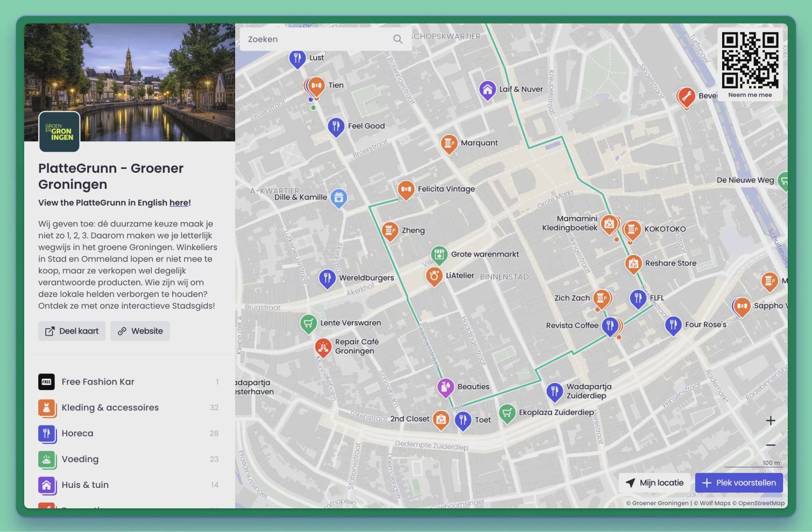Click the magnifier icon in search bar
This screenshot has width=812, height=532.
pyautogui.click(x=398, y=39)
